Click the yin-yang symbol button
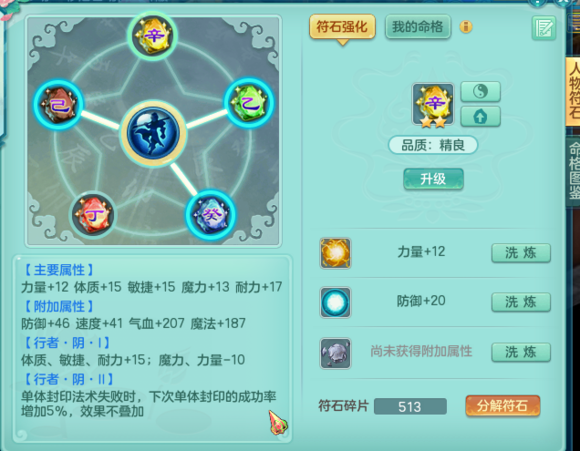The width and height of the screenshot is (580, 451). tap(480, 91)
